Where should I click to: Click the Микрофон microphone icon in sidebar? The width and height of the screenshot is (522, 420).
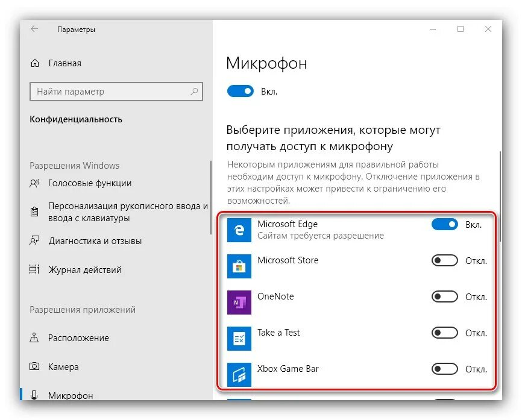[34, 395]
